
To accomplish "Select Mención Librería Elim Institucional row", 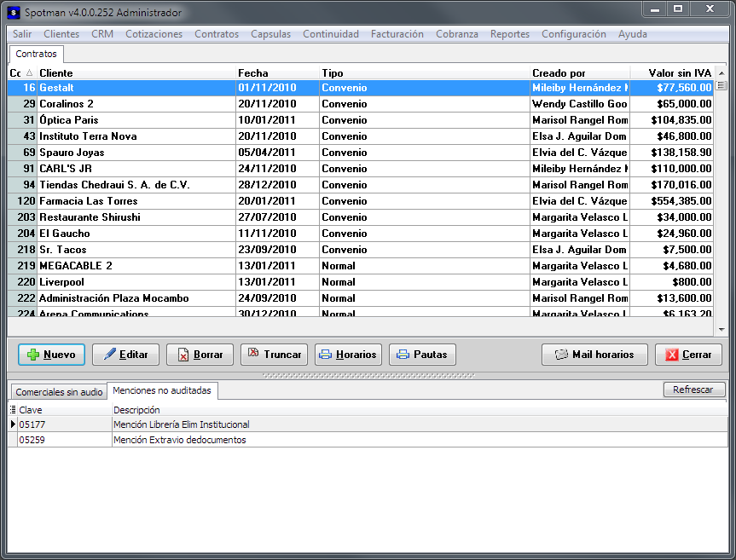I will [x=368, y=424].
